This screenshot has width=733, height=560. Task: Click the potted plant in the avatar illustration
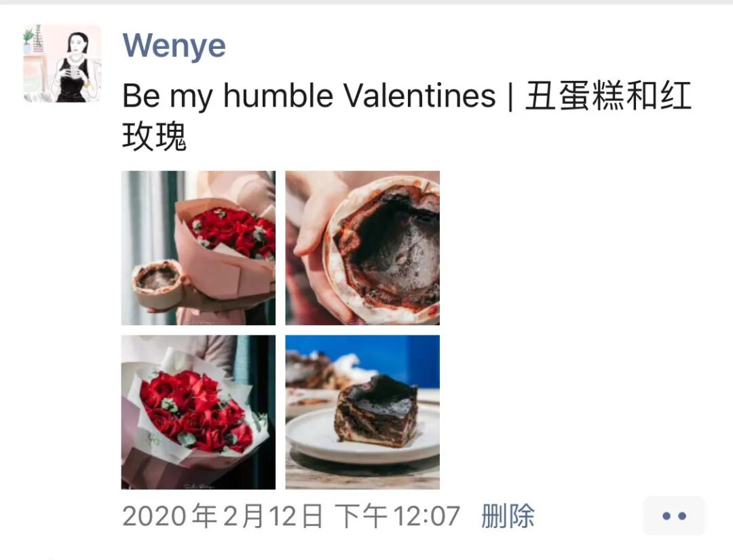28,41
